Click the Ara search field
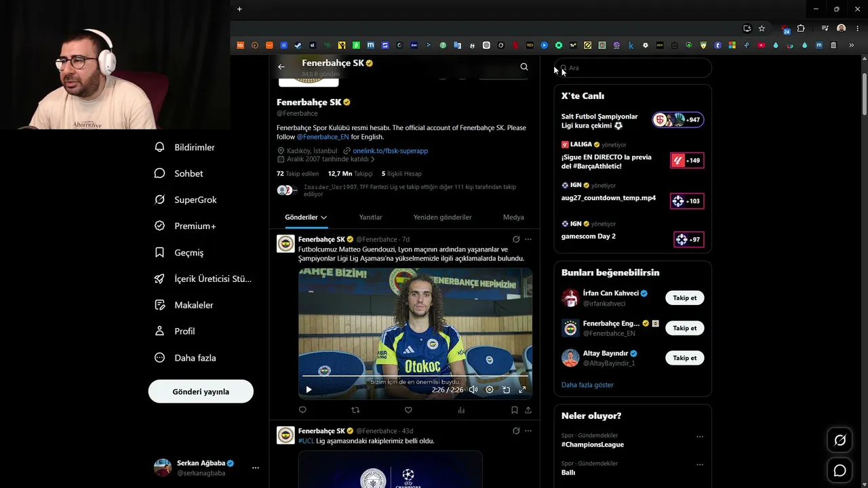The width and height of the screenshot is (868, 488). 633,68
